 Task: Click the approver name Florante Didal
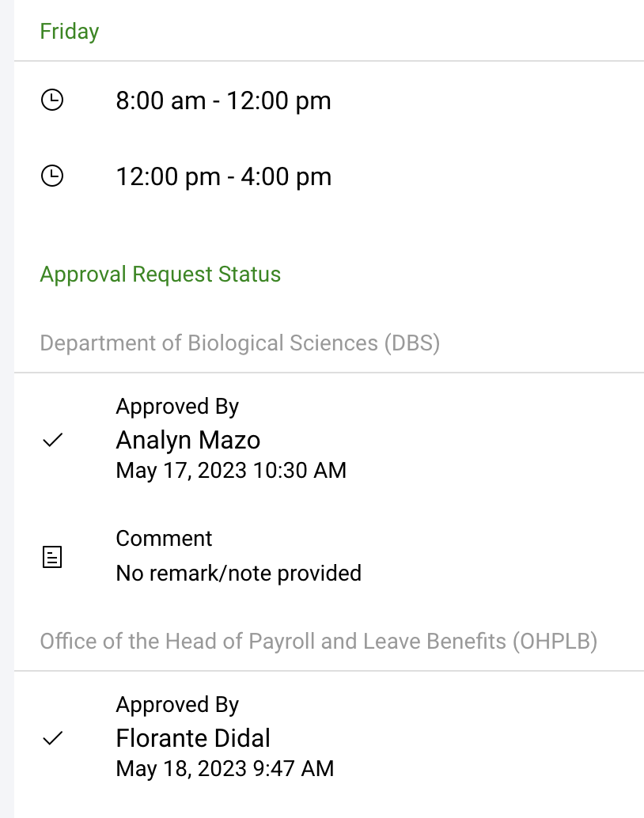193,738
